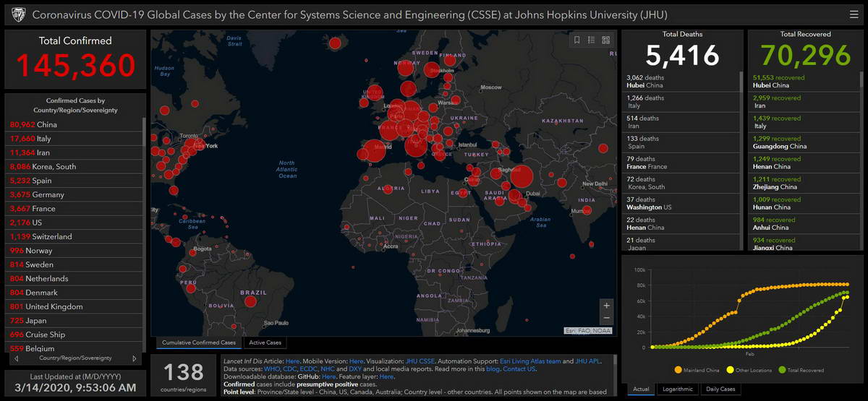Click the Johns Hopkins shield logo

tap(18, 14)
